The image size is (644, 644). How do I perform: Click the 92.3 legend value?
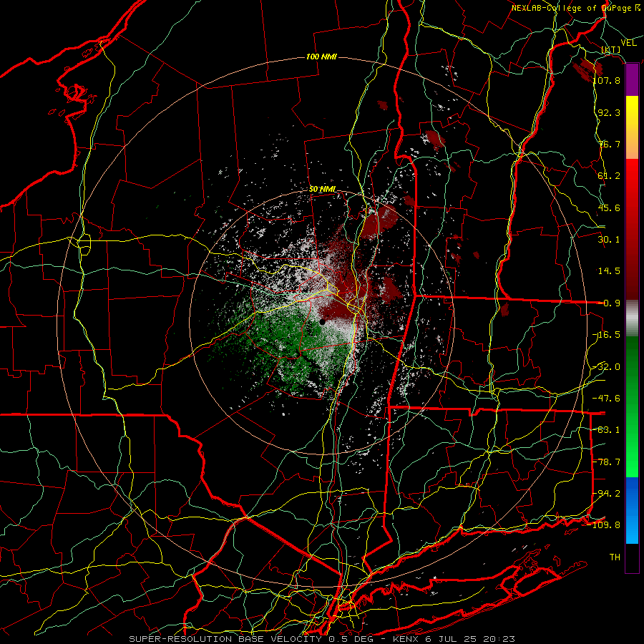pyautogui.click(x=609, y=112)
